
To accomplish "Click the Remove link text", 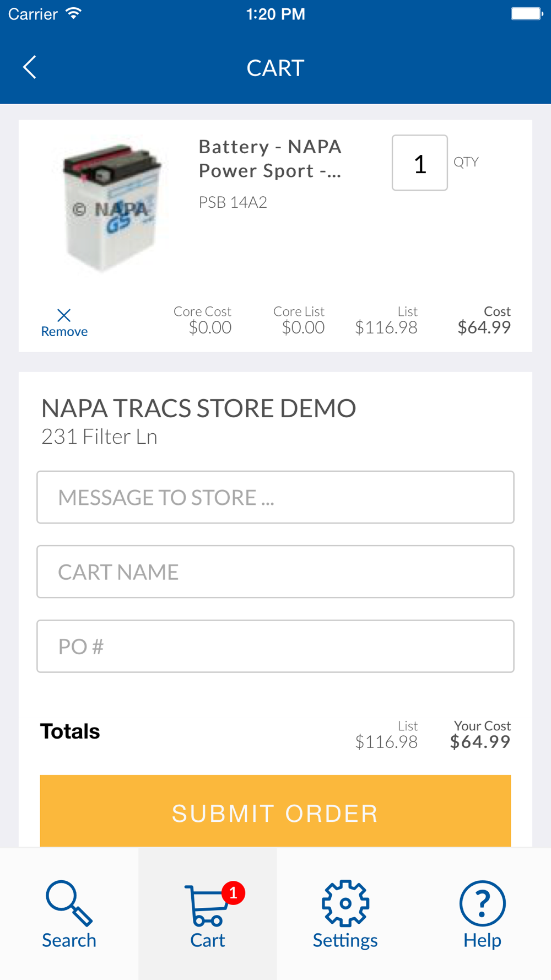I will point(64,331).
